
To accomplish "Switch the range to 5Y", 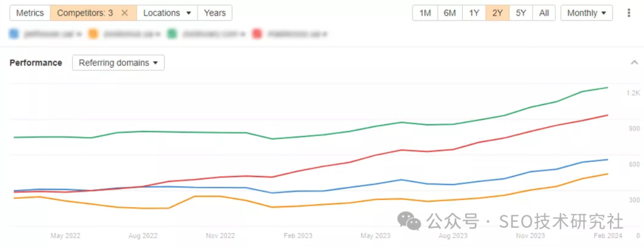I will click(521, 13).
